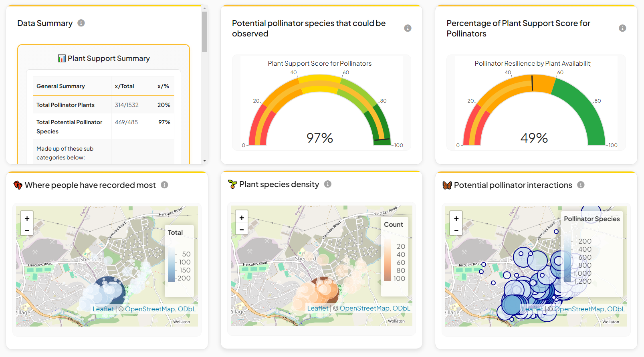Open Leaflet link on recorded-most map
The width and height of the screenshot is (644, 357).
pyautogui.click(x=103, y=309)
